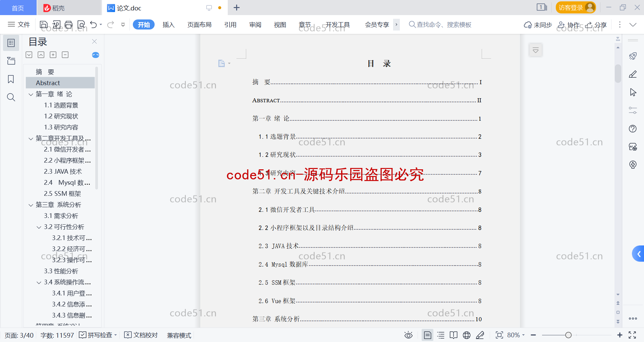Expand all outline levels with plus icon

coord(53,55)
